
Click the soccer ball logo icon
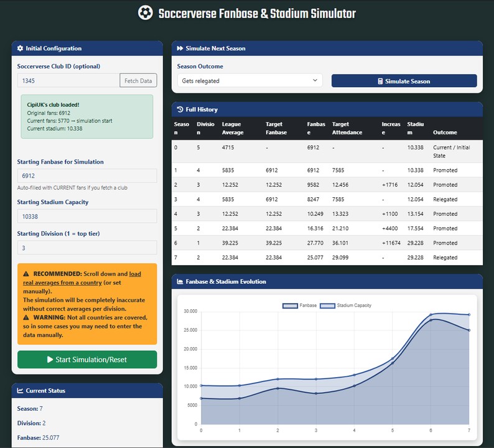tap(145, 13)
